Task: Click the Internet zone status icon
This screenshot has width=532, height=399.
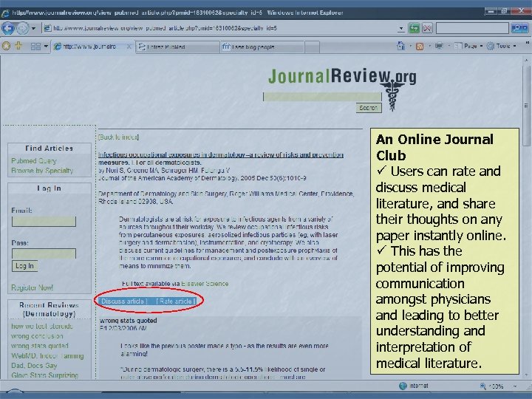Action: [403, 386]
